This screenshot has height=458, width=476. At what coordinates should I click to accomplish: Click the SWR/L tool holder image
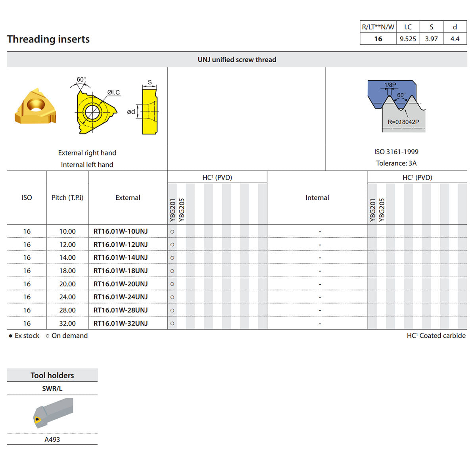[x=53, y=413]
